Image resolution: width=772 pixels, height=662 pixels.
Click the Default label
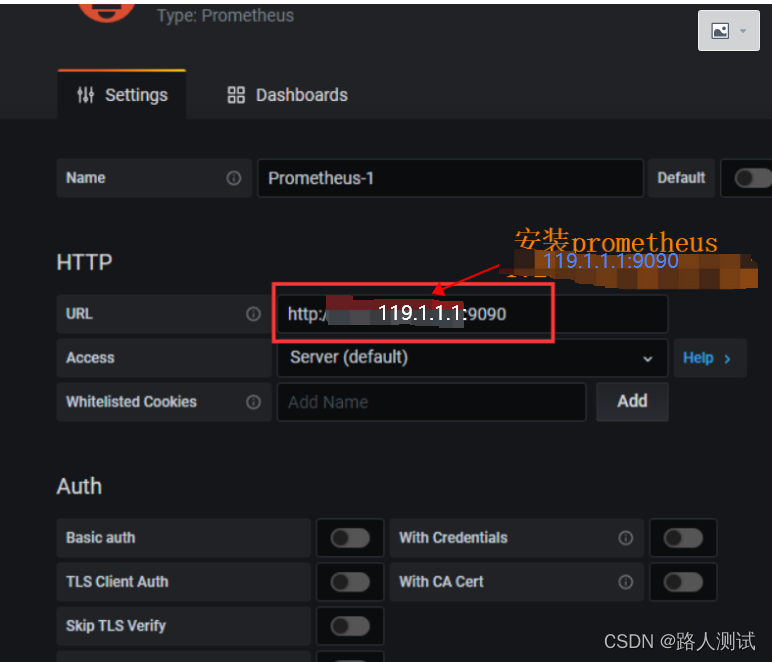tap(681, 178)
